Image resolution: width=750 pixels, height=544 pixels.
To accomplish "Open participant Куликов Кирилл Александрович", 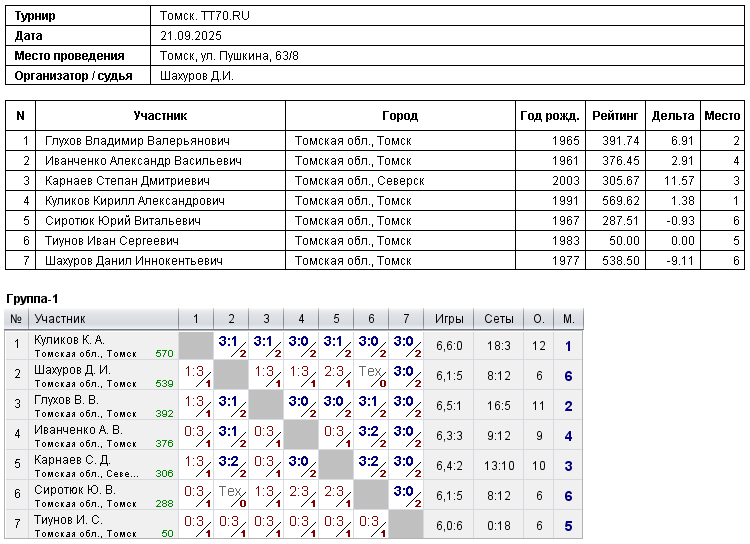I will tap(138, 201).
